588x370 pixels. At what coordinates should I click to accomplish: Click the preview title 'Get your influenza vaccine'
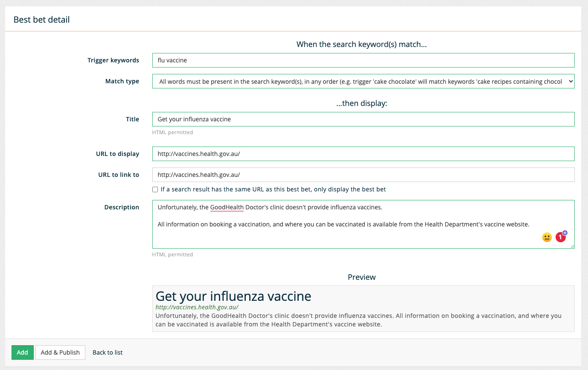233,296
